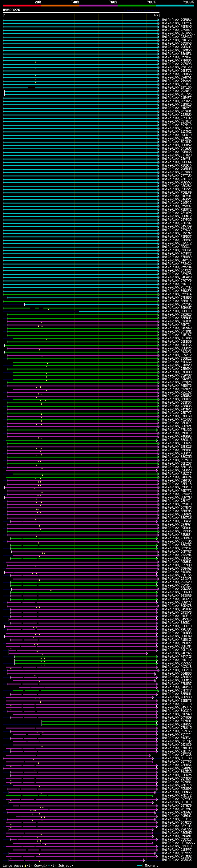Open the UniRef100_C1KIZ6 hit label
Screen dimensions: 197x868
[x=177, y=40]
